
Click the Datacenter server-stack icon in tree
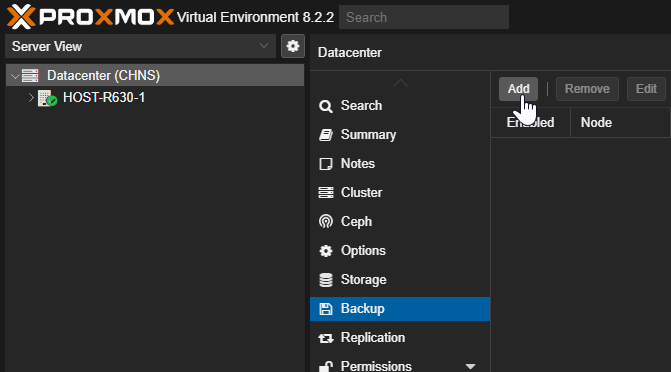30,75
